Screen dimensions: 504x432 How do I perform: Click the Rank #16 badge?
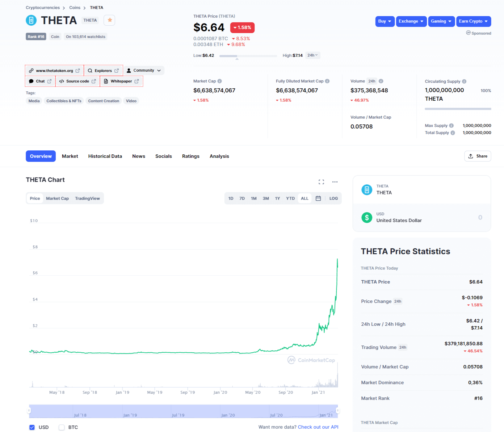36,37
